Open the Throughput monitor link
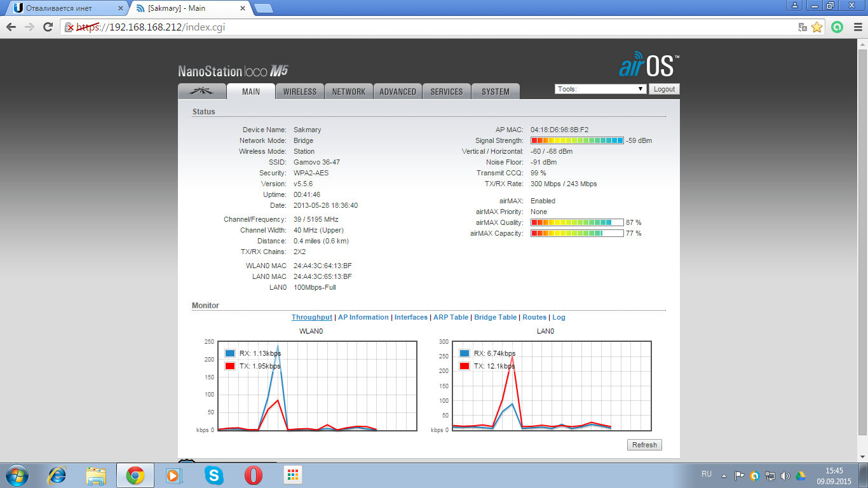868x488 pixels. [312, 317]
